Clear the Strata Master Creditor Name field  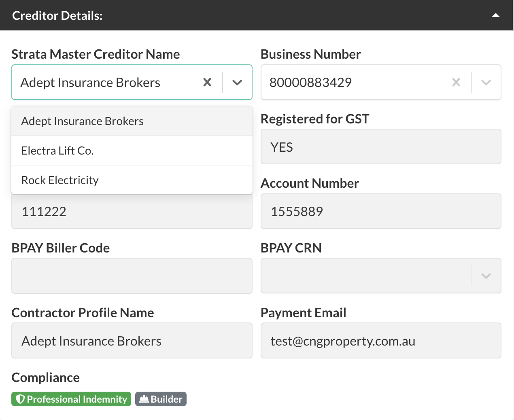point(207,82)
